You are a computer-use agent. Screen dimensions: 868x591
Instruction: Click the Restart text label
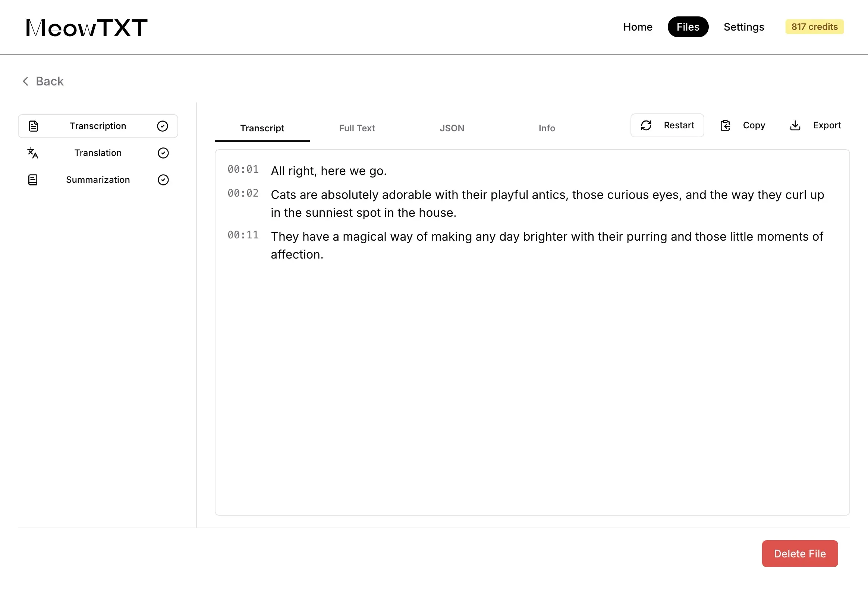click(679, 125)
